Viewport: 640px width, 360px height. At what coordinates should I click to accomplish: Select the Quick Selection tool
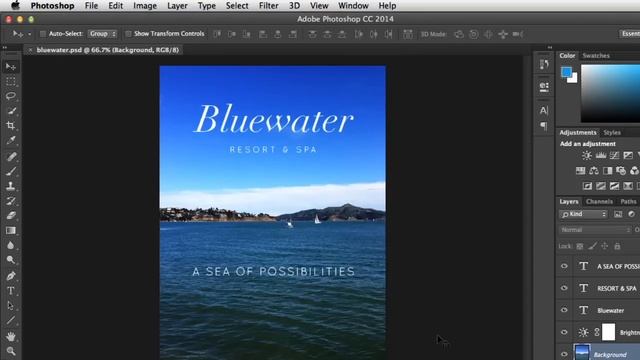[x=11, y=111]
